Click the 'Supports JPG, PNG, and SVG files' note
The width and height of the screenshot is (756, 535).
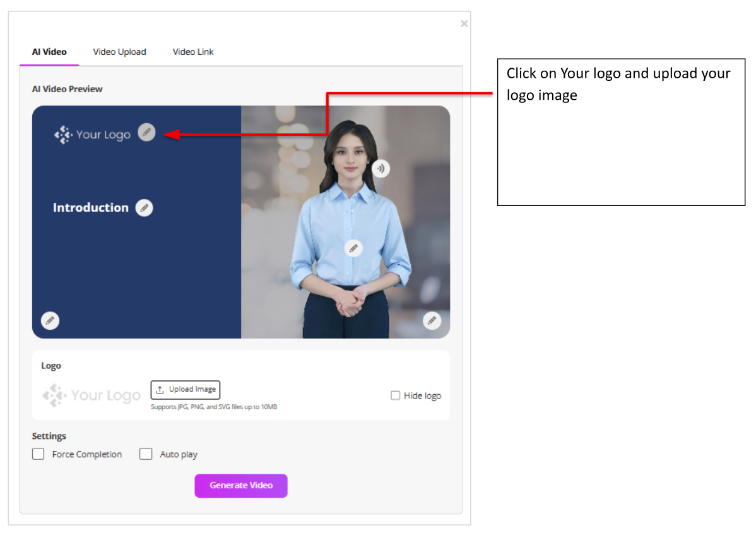coord(214,407)
